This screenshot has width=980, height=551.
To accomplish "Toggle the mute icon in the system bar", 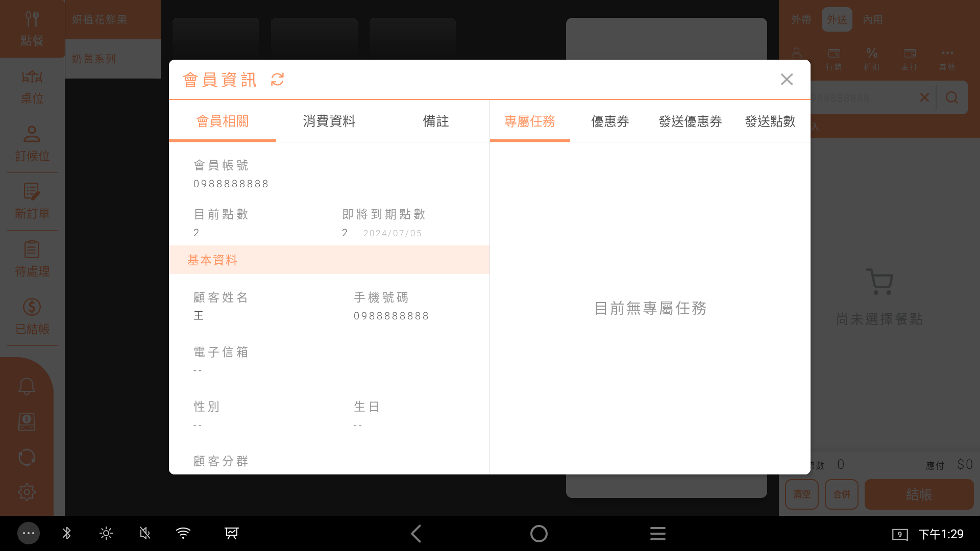I will 145,534.
